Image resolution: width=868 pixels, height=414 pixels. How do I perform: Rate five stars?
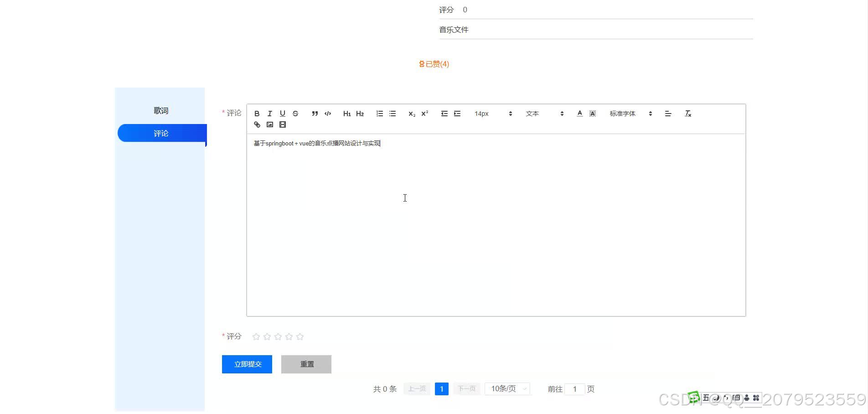coord(300,336)
